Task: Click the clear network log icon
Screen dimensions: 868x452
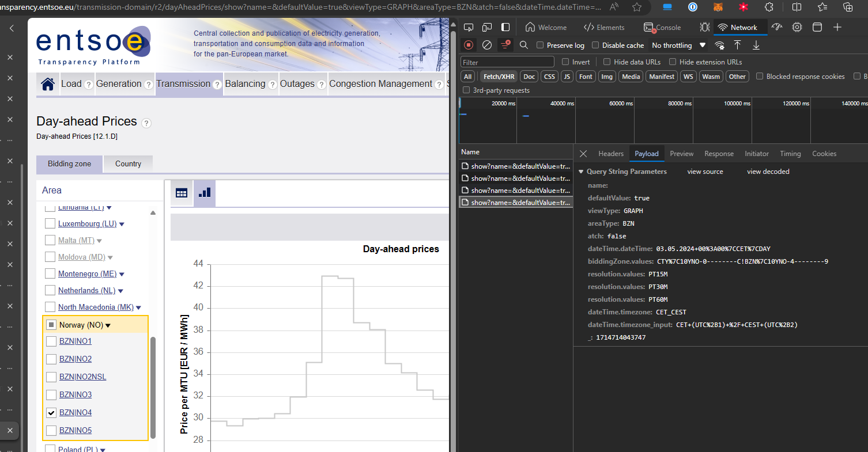Action: [487, 45]
